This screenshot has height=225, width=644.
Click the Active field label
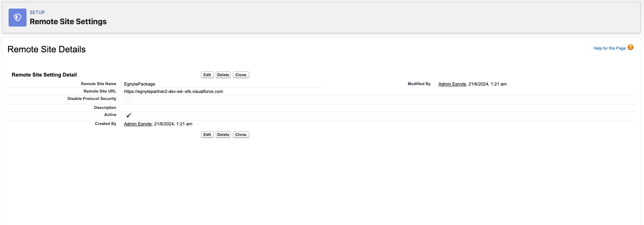coord(110,115)
